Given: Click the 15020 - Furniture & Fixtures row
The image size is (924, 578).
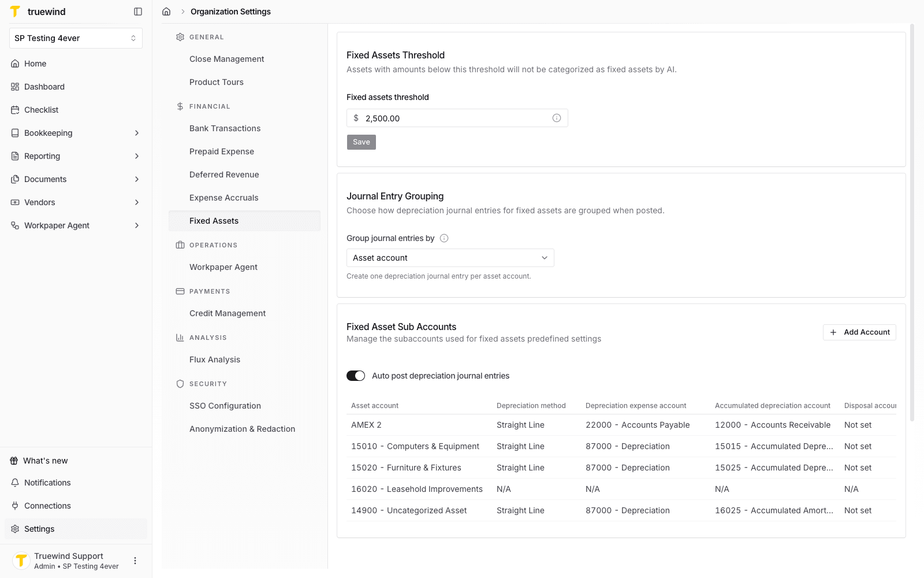Looking at the screenshot, I should 621,468.
